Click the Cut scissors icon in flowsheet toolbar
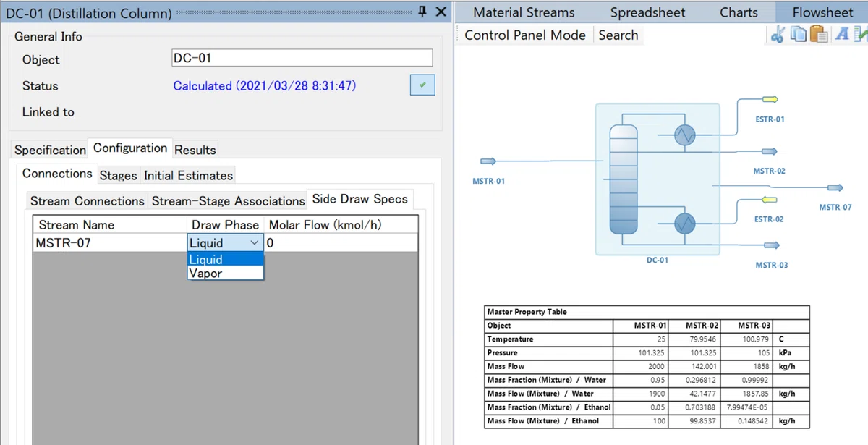Screen dimensions: 868x445 point(778,34)
